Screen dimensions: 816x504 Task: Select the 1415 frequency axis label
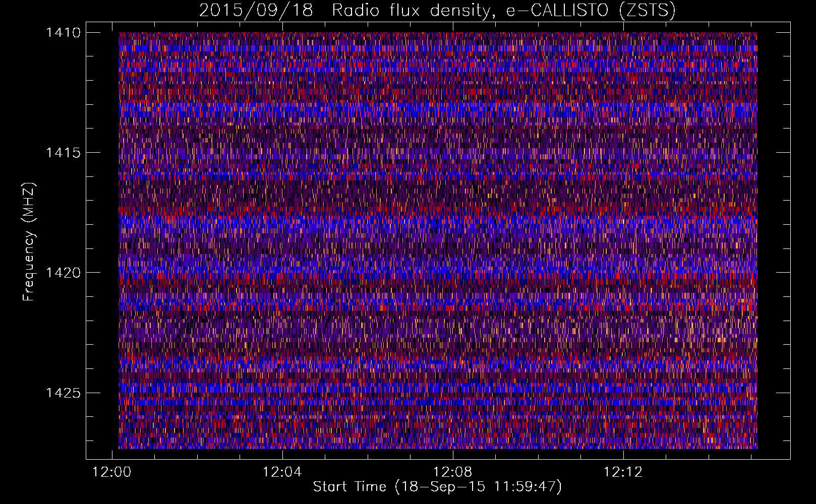(x=63, y=153)
